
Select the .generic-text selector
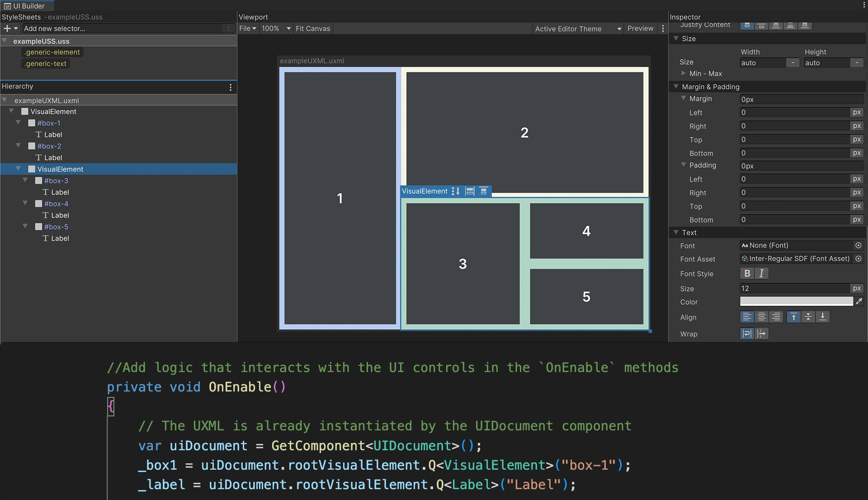tap(46, 64)
